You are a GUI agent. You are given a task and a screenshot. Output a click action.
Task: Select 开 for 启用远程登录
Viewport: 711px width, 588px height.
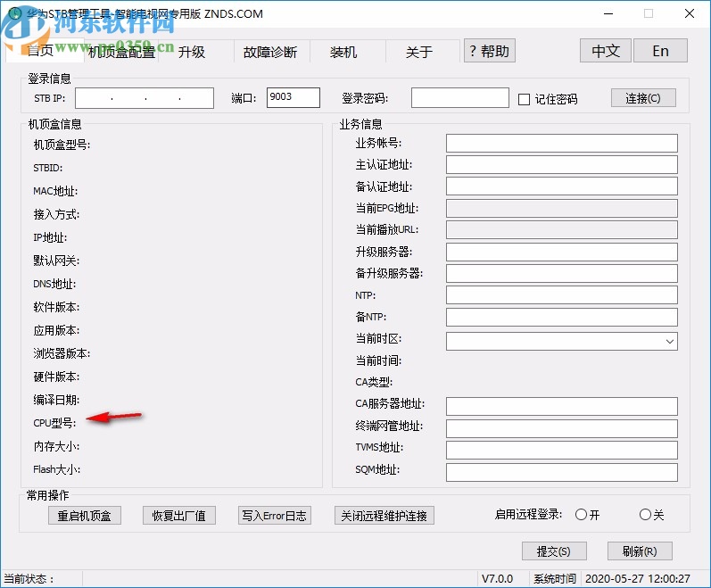pos(581,515)
